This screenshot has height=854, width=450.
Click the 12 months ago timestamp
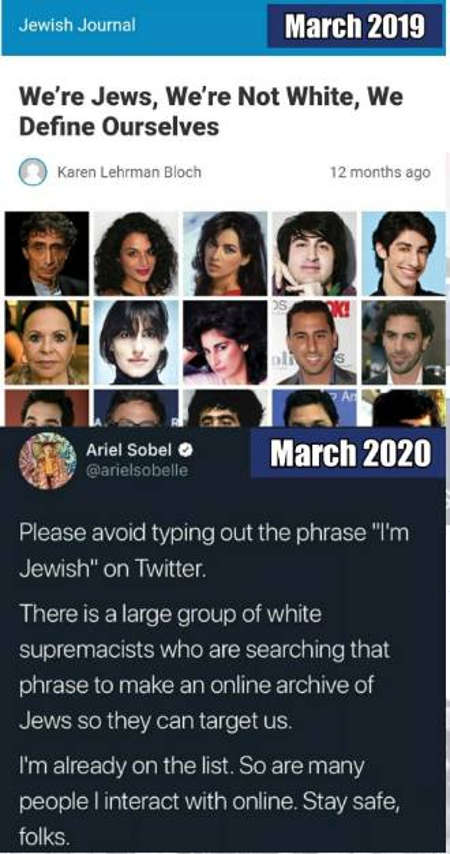[x=380, y=173]
